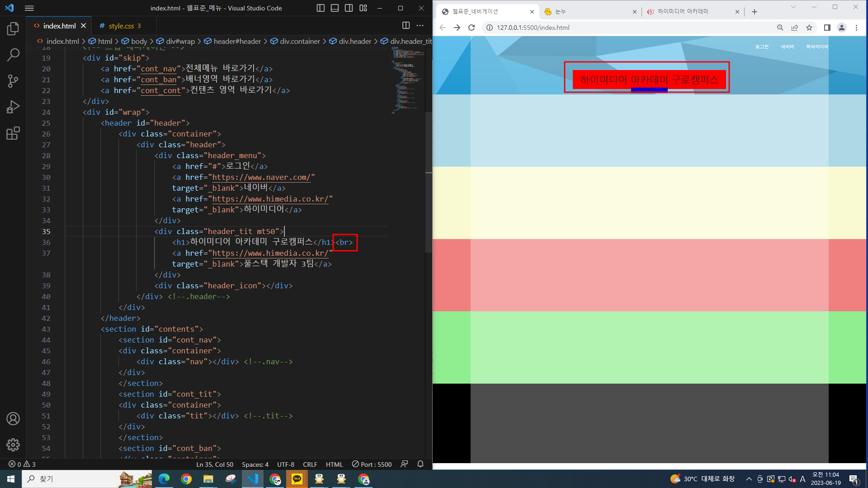Switch to the 하이미디어 아카데미 browser tab

[683, 12]
